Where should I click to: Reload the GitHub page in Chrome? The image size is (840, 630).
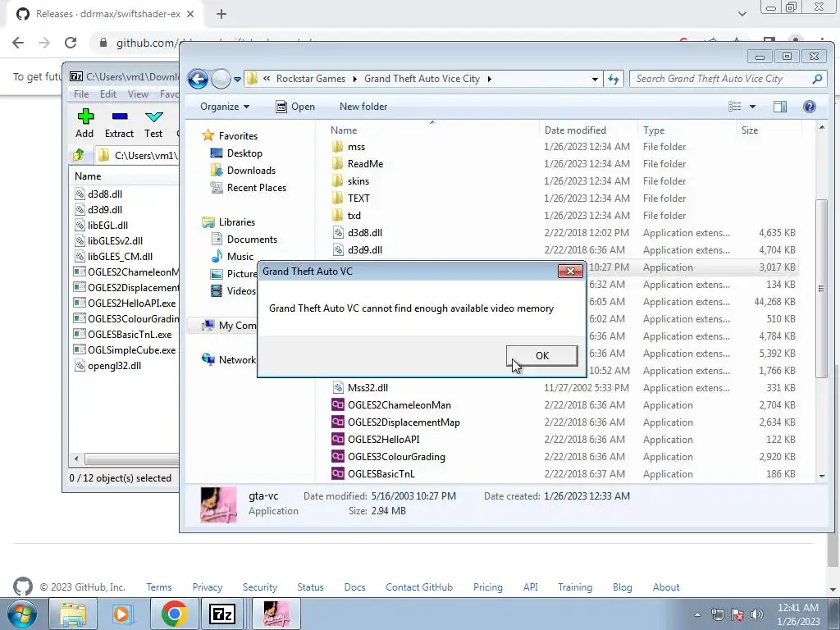(x=71, y=43)
